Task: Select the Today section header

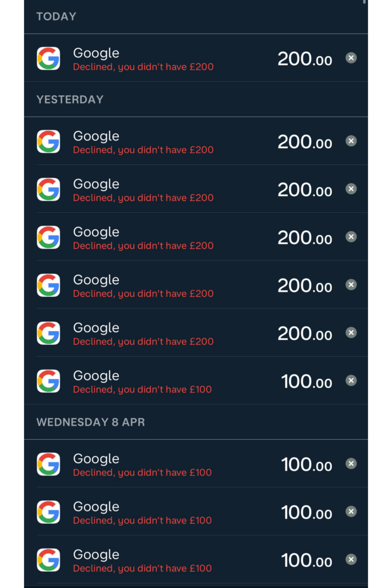Action: click(56, 17)
